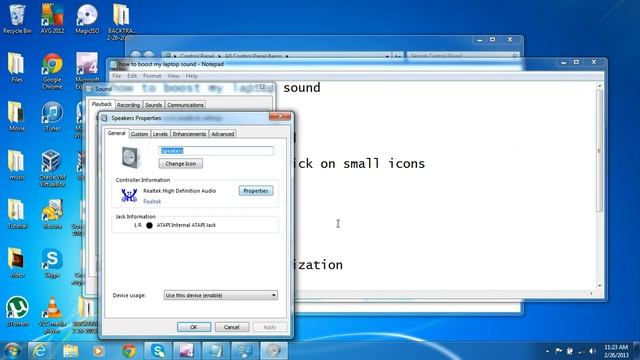
Task: Click the controller Properties button
Action: [x=256, y=191]
